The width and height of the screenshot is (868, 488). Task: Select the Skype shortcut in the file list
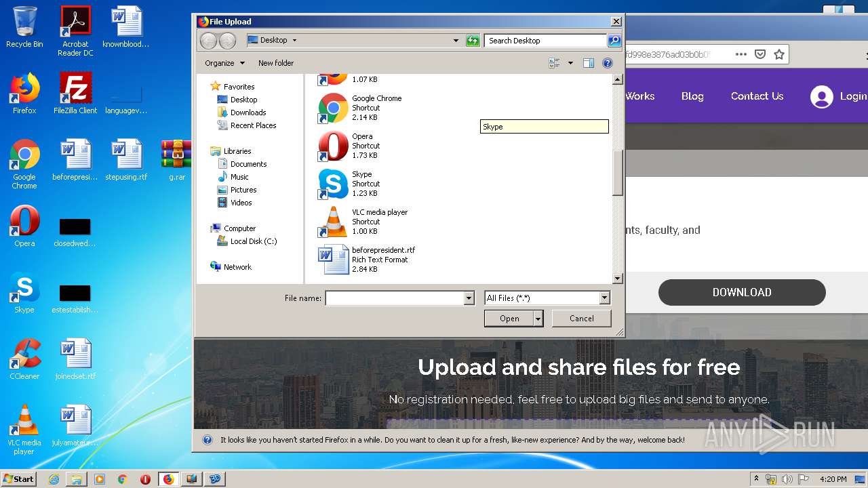pyautogui.click(x=350, y=184)
